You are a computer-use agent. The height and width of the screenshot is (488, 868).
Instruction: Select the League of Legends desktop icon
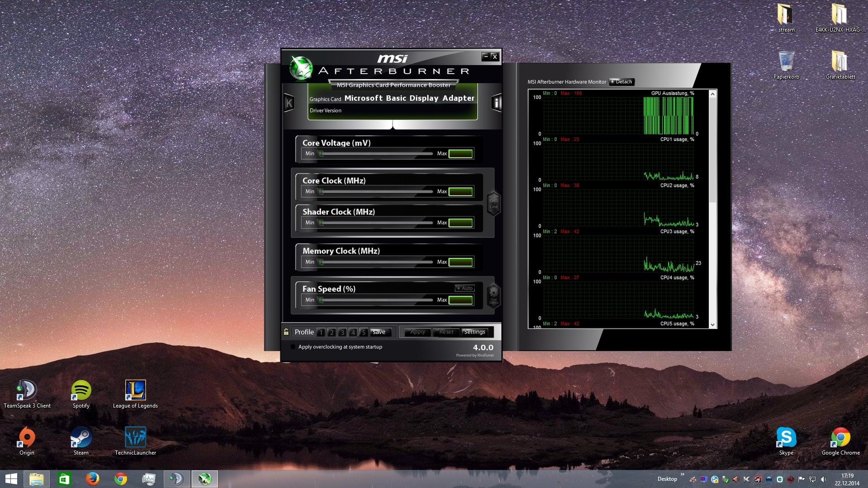coord(135,394)
